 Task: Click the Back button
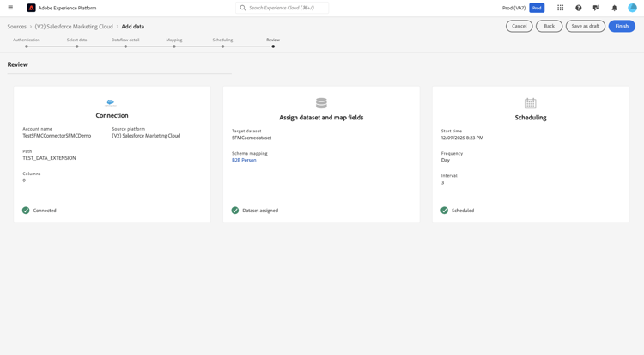pyautogui.click(x=550, y=26)
